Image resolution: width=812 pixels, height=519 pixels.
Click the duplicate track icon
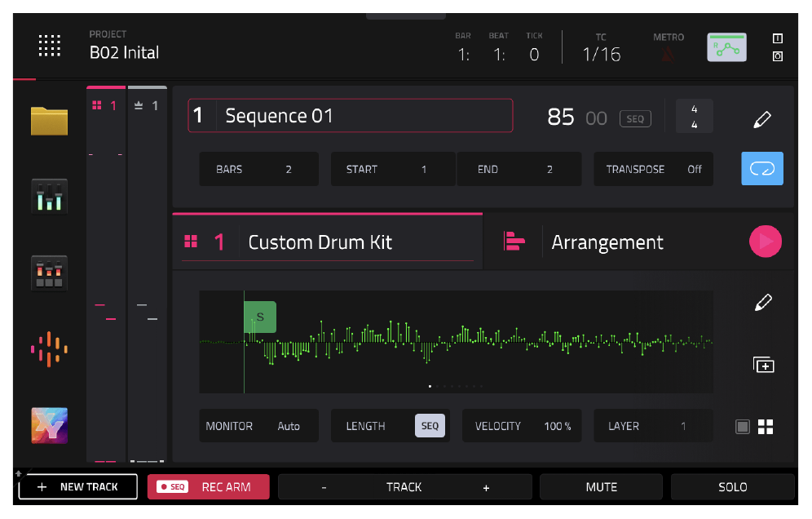point(763,365)
